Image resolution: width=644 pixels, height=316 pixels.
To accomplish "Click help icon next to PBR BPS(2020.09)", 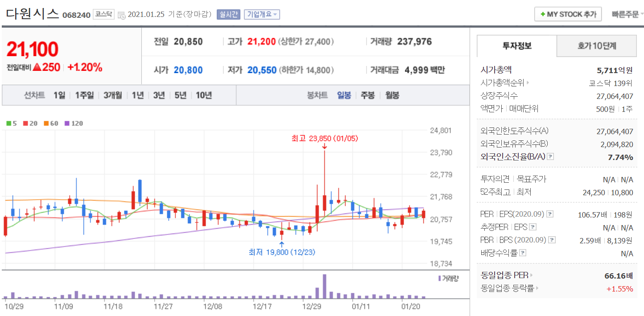I will coord(552,240).
